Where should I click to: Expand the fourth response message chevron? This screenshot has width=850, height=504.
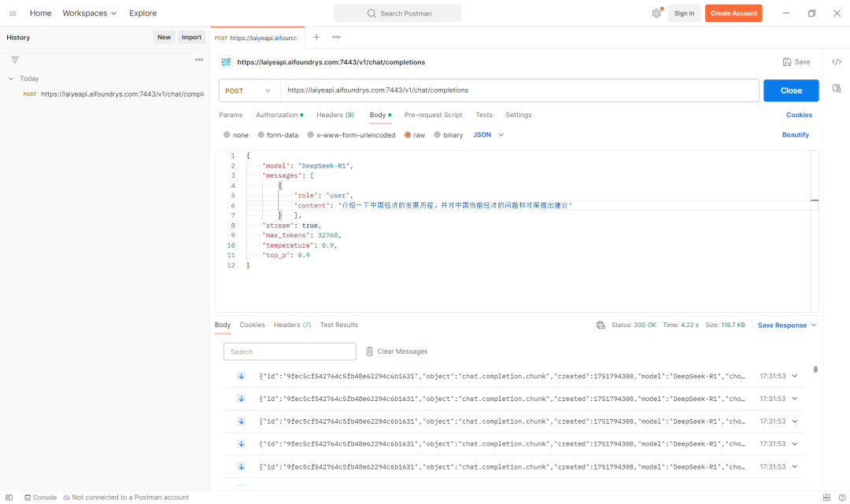pyautogui.click(x=795, y=444)
